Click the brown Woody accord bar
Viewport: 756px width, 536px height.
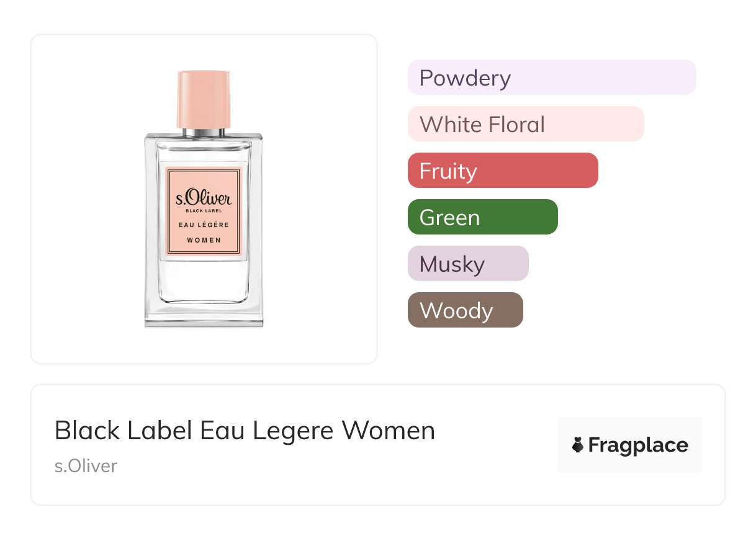coord(465,310)
